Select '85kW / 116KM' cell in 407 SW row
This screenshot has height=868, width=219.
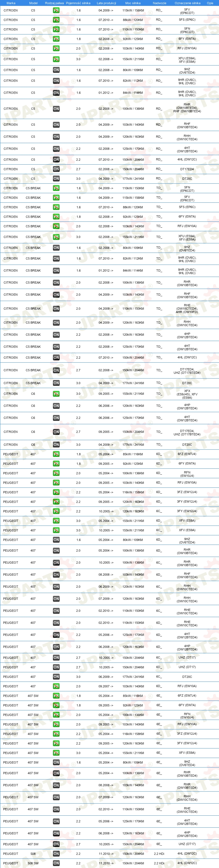(133, 696)
